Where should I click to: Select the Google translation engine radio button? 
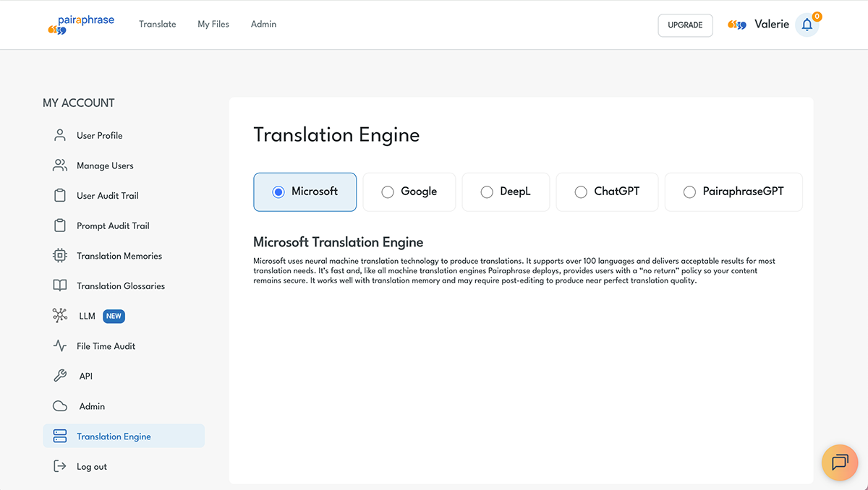tap(388, 192)
